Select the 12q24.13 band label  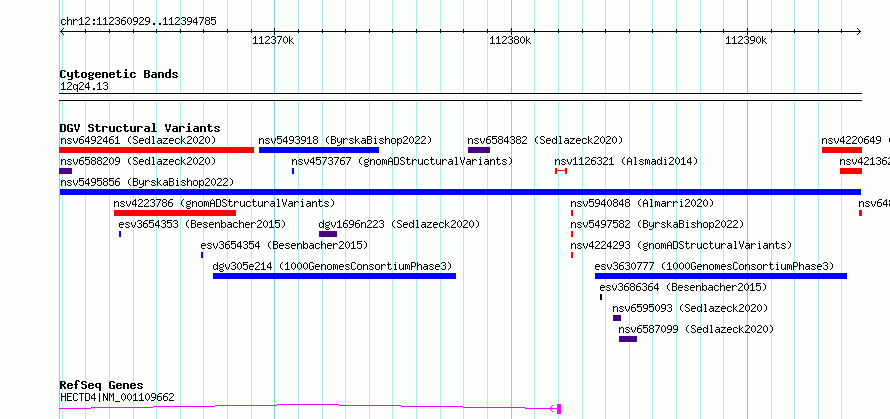(84, 87)
